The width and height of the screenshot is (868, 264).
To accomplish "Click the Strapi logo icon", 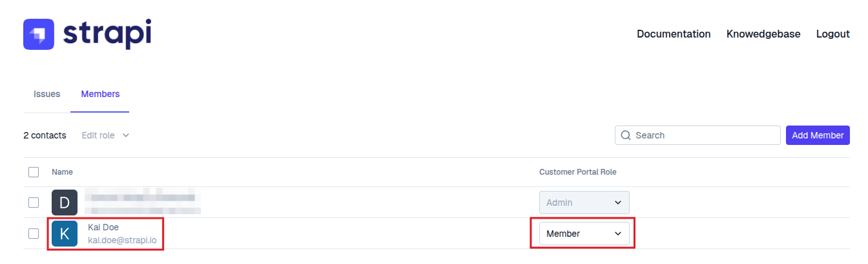I will click(39, 34).
